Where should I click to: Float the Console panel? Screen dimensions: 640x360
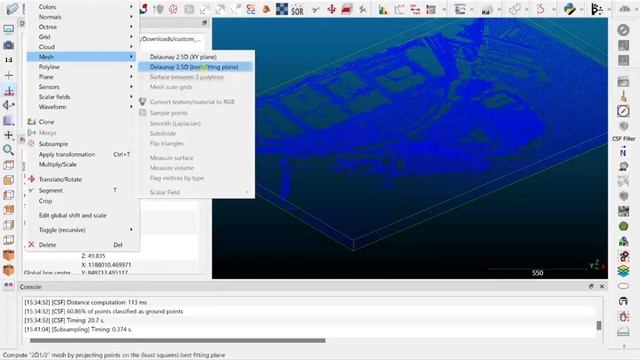(591, 287)
